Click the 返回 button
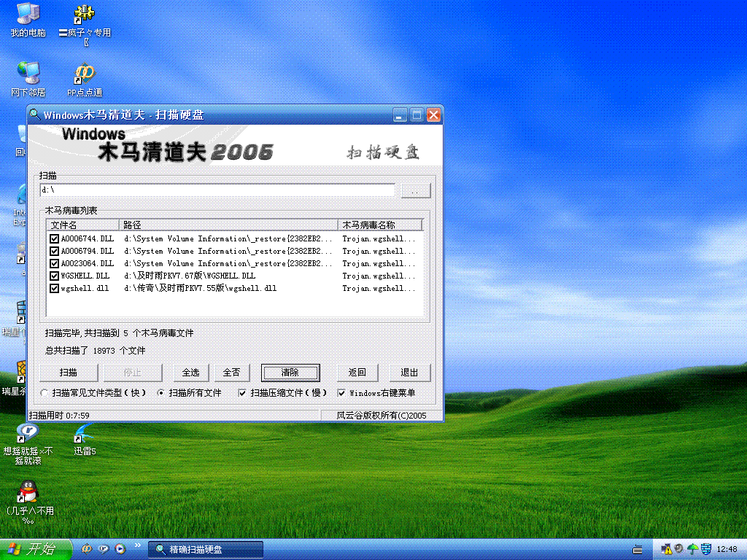 click(357, 373)
